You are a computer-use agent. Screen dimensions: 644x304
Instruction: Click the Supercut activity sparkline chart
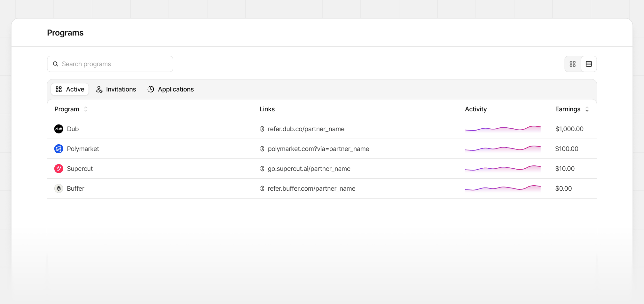[503, 169]
